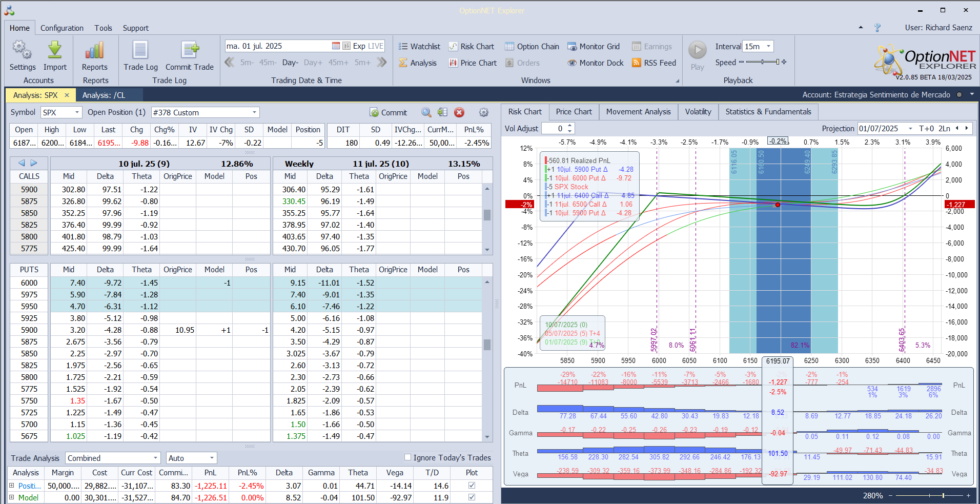Click the Commit button
The image size is (980, 504).
[388, 112]
